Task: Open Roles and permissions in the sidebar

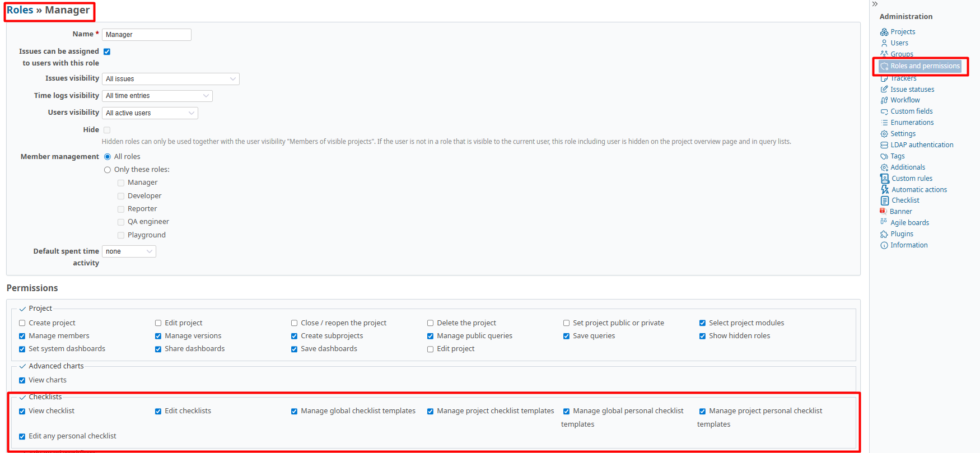Action: 925,66
